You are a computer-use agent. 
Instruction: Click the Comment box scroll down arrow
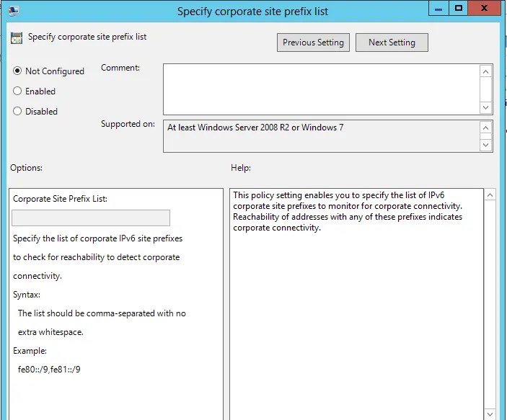pyautogui.click(x=485, y=107)
